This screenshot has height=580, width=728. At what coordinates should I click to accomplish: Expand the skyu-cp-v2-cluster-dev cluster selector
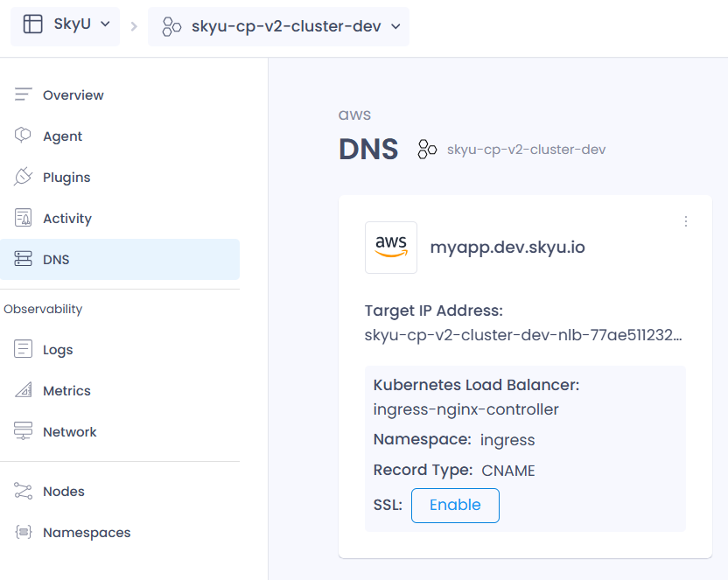pos(278,26)
